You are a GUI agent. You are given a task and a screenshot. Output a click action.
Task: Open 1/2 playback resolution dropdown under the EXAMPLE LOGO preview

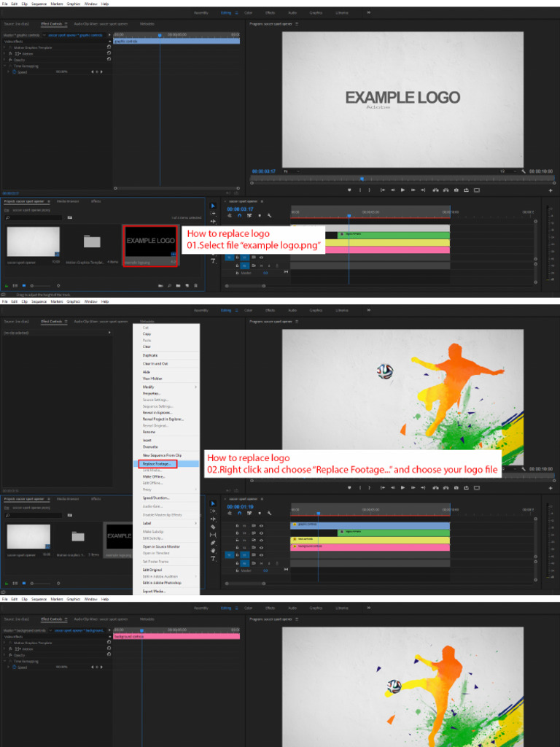[507, 171]
